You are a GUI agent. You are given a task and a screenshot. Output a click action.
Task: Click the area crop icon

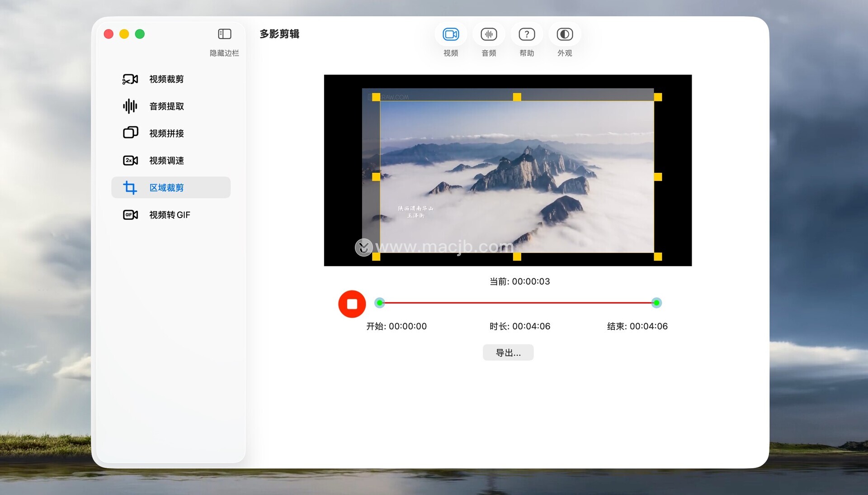[130, 187]
